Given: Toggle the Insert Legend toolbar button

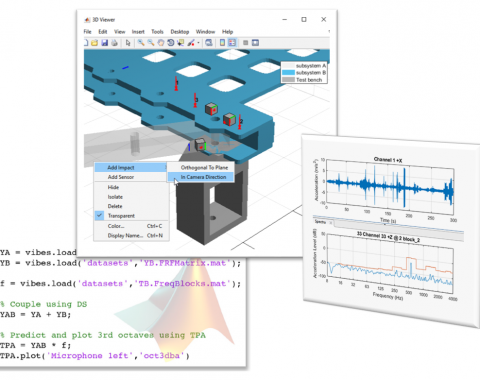Looking at the screenshot, I should click(232, 43).
